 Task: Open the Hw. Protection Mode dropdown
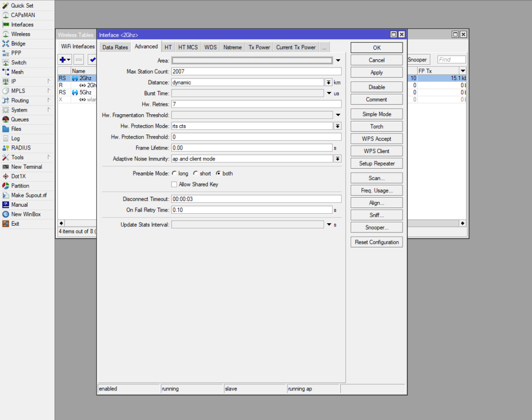(x=337, y=126)
